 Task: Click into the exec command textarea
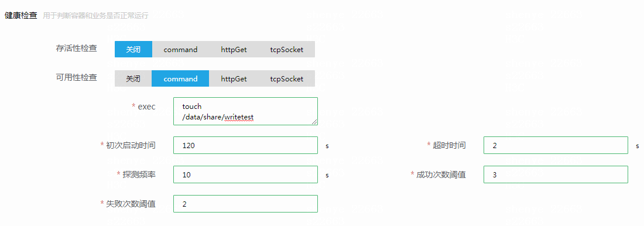point(246,111)
